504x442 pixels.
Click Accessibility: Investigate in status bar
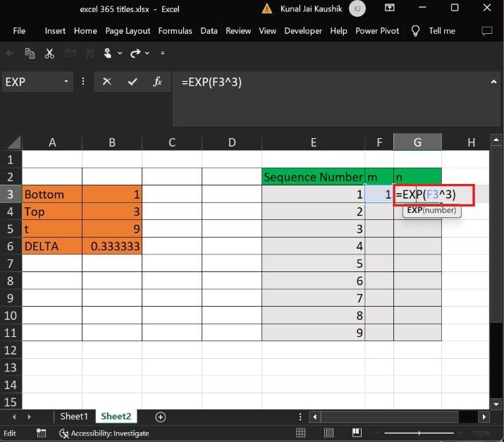[104, 434]
